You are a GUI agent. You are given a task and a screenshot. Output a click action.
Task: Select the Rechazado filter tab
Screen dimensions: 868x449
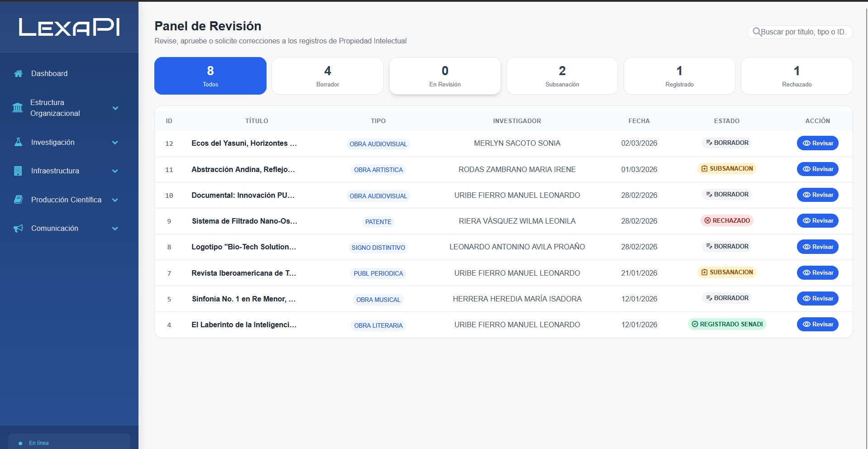(796, 76)
